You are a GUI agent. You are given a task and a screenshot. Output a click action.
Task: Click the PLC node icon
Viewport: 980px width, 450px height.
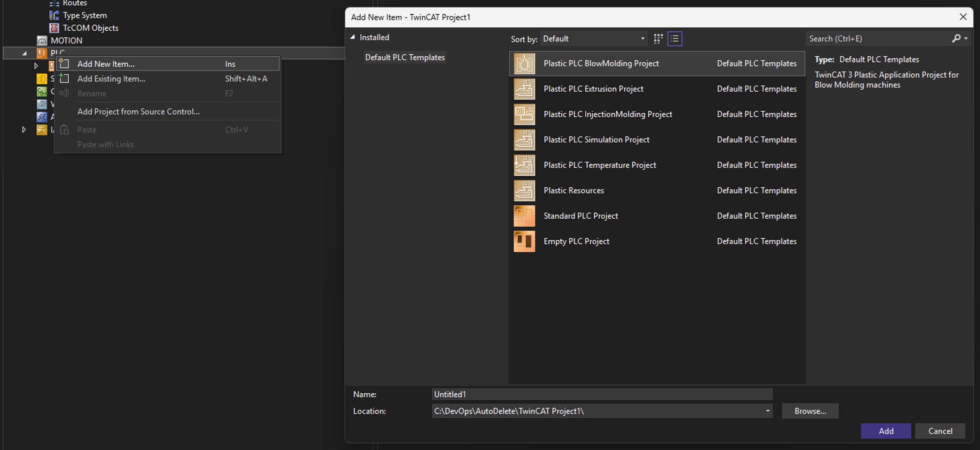click(x=42, y=53)
